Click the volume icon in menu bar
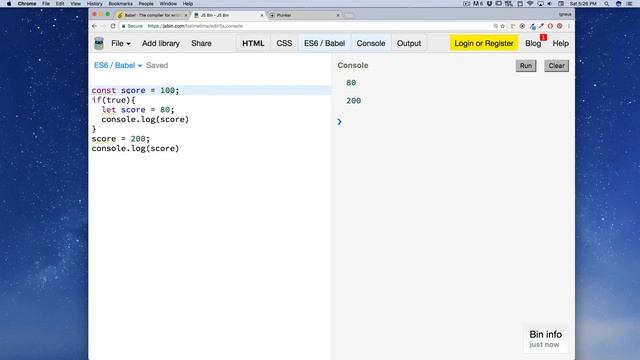The width and height of the screenshot is (640, 360). pyautogui.click(x=550, y=4)
